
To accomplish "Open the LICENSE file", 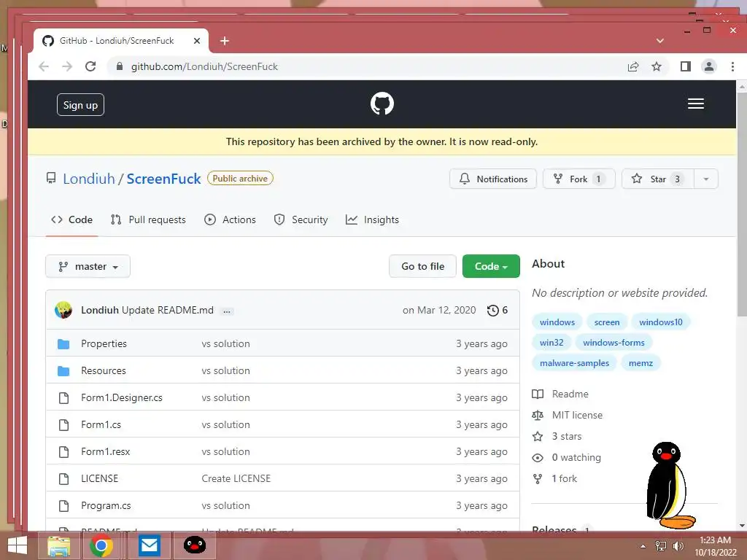I will point(99,478).
